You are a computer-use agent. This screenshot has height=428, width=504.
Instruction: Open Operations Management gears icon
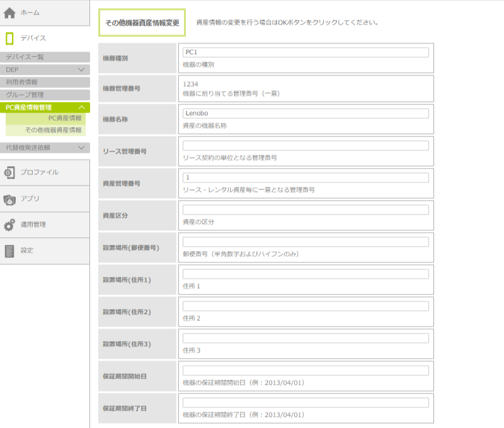[9, 225]
